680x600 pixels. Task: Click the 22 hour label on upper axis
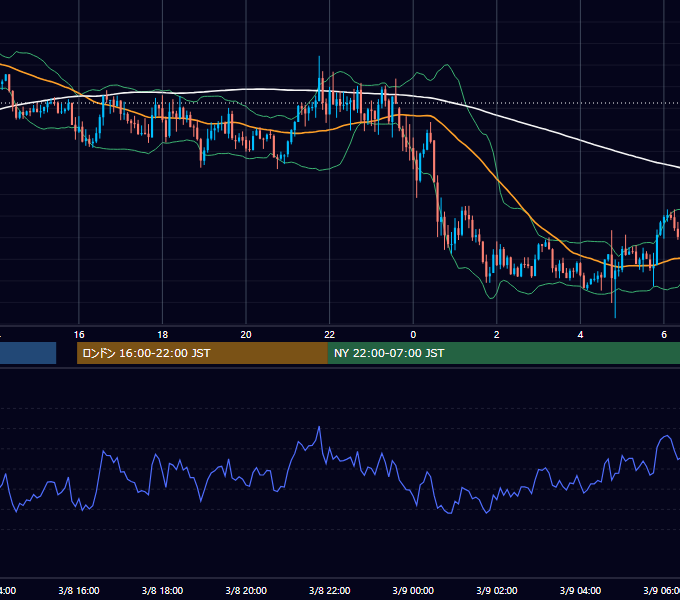(x=330, y=335)
